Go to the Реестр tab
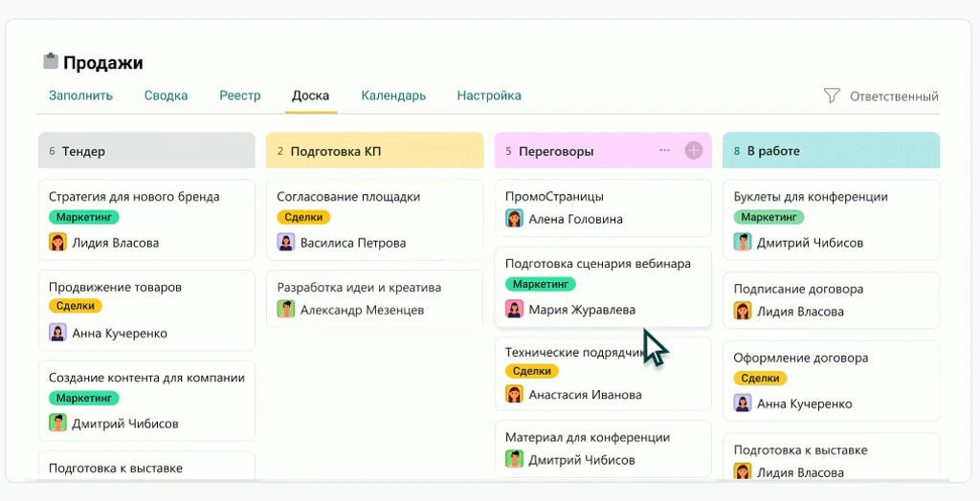Screen dimensions: 980x501 tap(240, 96)
